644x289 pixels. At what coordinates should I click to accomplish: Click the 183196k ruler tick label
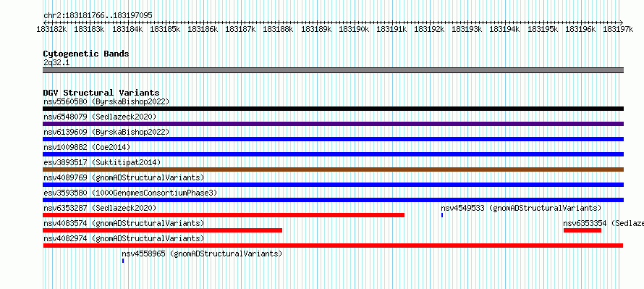581,29
